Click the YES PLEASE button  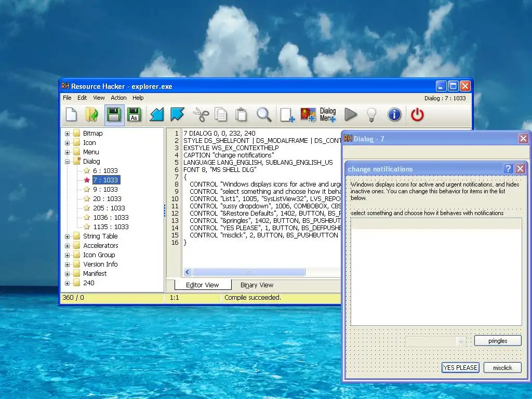pos(460,367)
